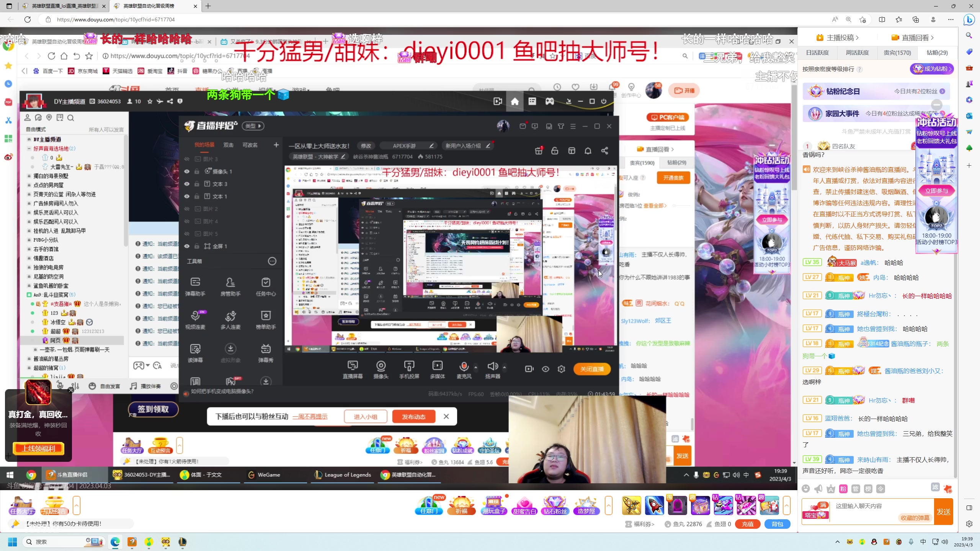980x551 pixels.
Task: Click Windows taskbar search box
Action: (x=64, y=542)
